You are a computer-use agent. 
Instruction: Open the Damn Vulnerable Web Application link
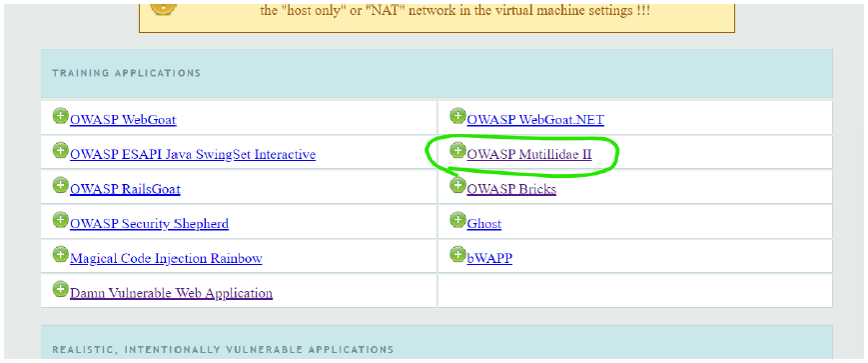[171, 293]
